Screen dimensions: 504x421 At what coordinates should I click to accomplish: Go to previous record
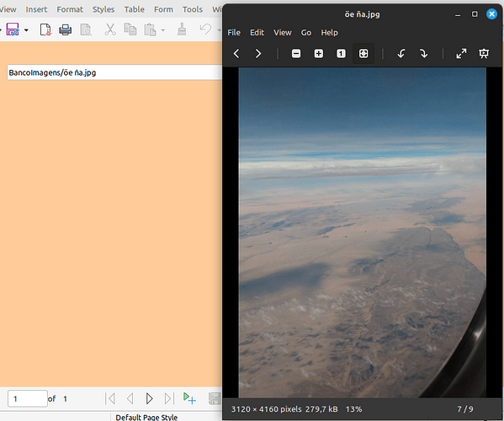(130, 399)
